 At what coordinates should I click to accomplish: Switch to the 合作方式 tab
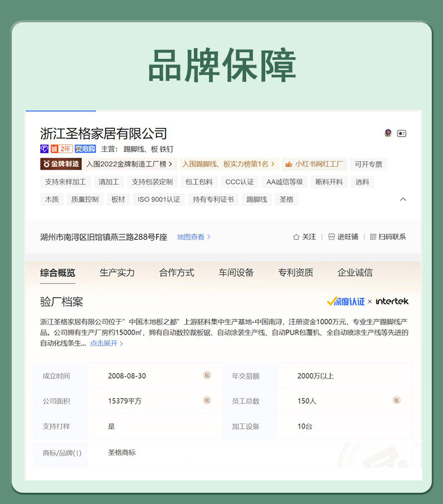pos(177,272)
